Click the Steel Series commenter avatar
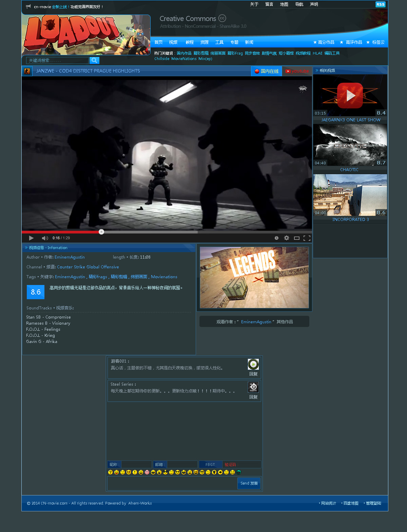The width and height of the screenshot is (407, 532). point(253,387)
